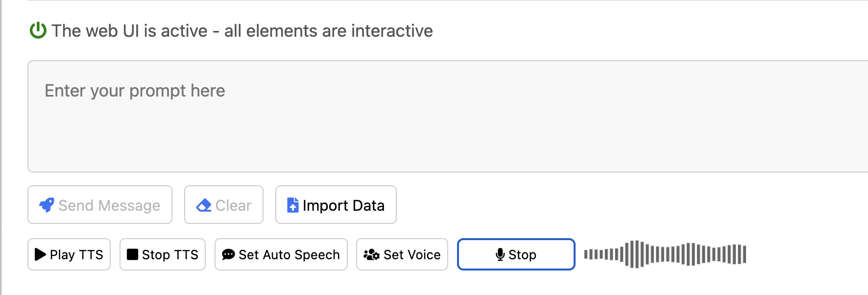The width and height of the screenshot is (868, 295).
Task: Click the audio waveform visualizer
Action: pyautogui.click(x=665, y=254)
